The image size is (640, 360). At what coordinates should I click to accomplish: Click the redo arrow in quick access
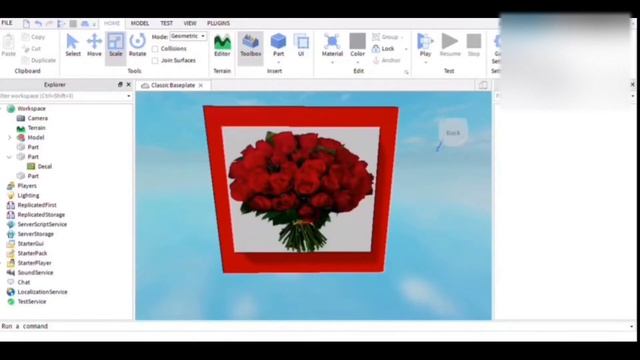[49, 24]
